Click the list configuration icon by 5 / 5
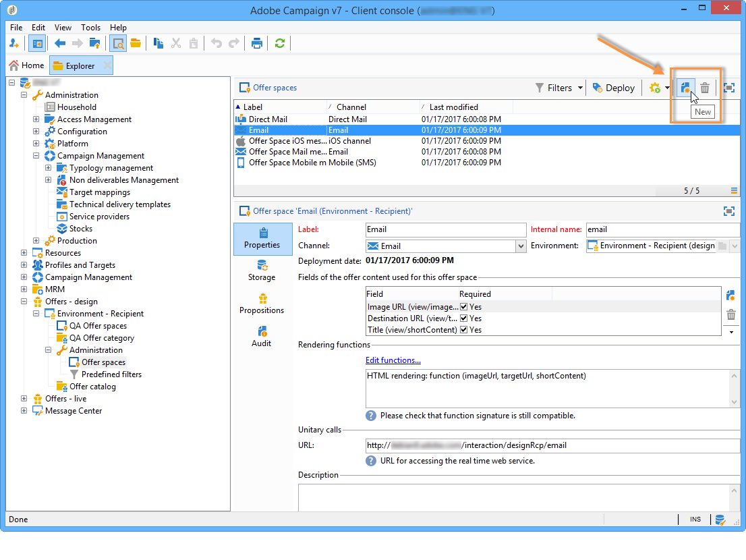Viewport: 746px width, 560px height. click(734, 191)
